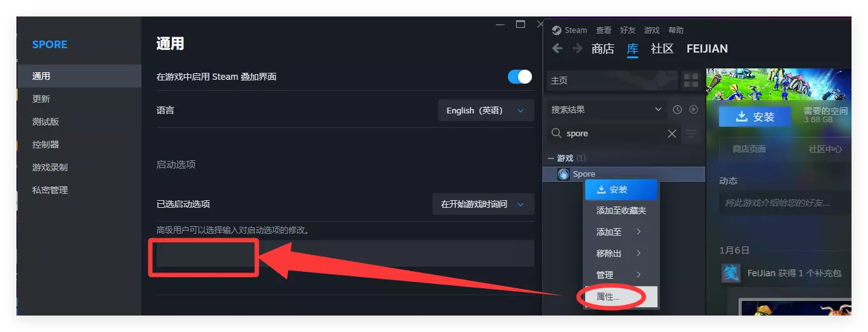Open the library advanced filter icon
The height and width of the screenshot is (332, 868).
click(x=691, y=134)
